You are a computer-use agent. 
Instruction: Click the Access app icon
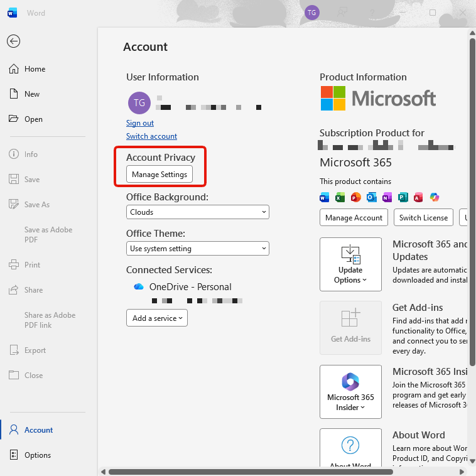tap(418, 198)
